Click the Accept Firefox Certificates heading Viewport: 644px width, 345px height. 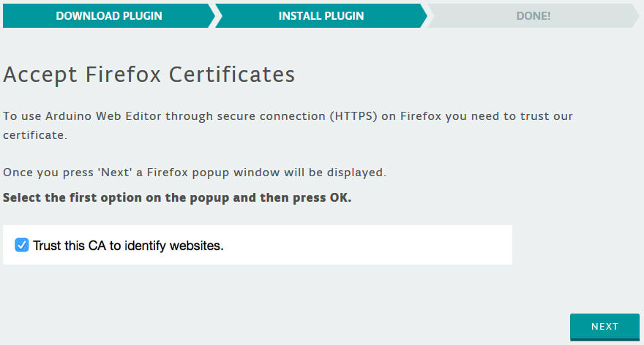pyautogui.click(x=149, y=75)
